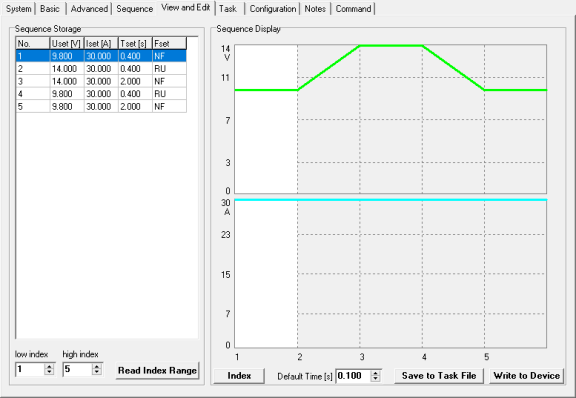Viewport: 576px width, 398px height.
Task: Click the Read Index Range button
Action: 157,370
